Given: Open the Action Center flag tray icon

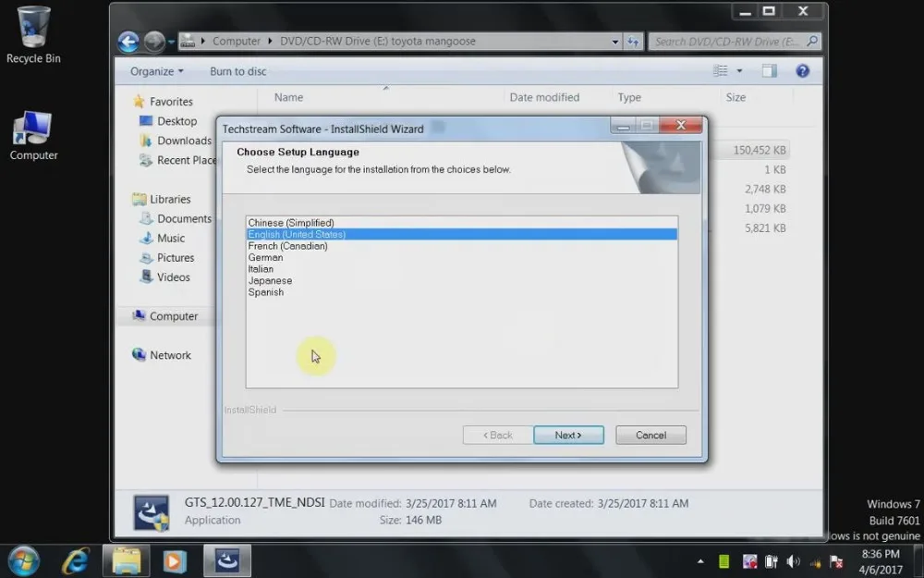Looking at the screenshot, I should point(835,561).
